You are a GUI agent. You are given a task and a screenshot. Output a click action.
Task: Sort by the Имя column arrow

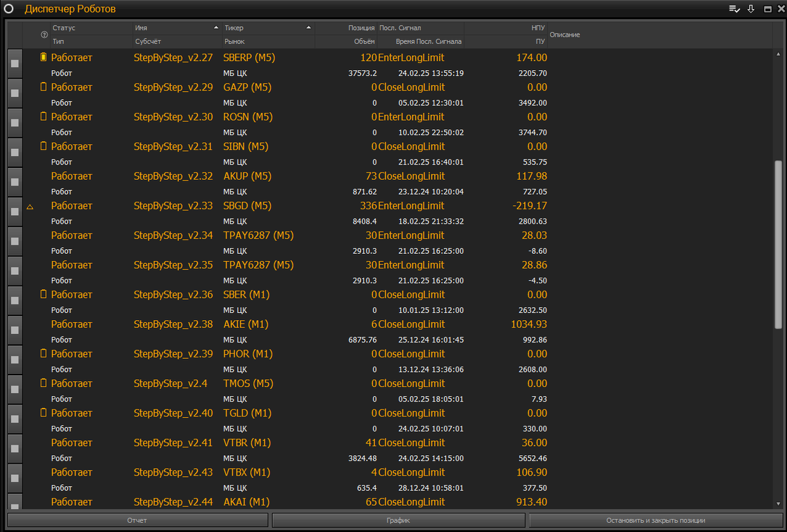216,28
